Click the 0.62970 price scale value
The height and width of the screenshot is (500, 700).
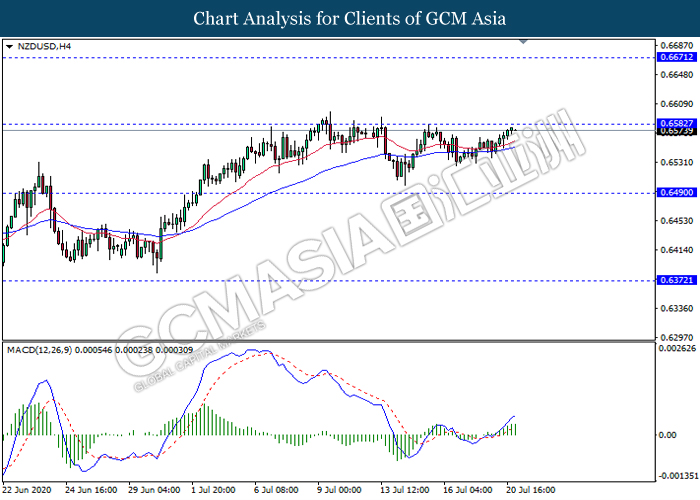point(677,337)
